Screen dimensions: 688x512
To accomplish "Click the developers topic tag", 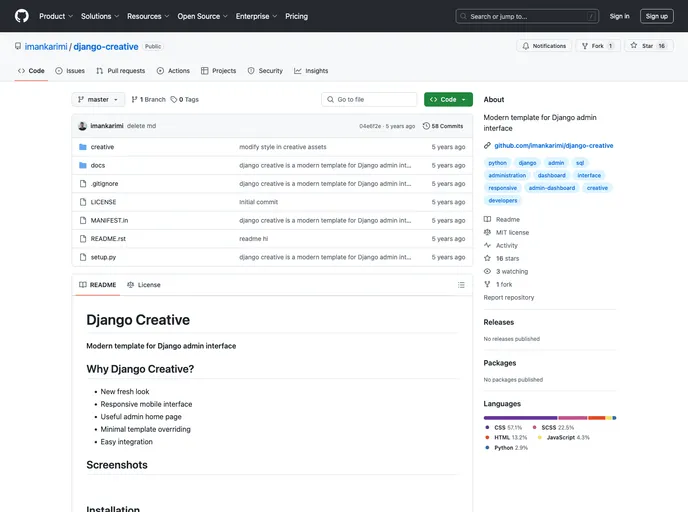I will click(502, 201).
